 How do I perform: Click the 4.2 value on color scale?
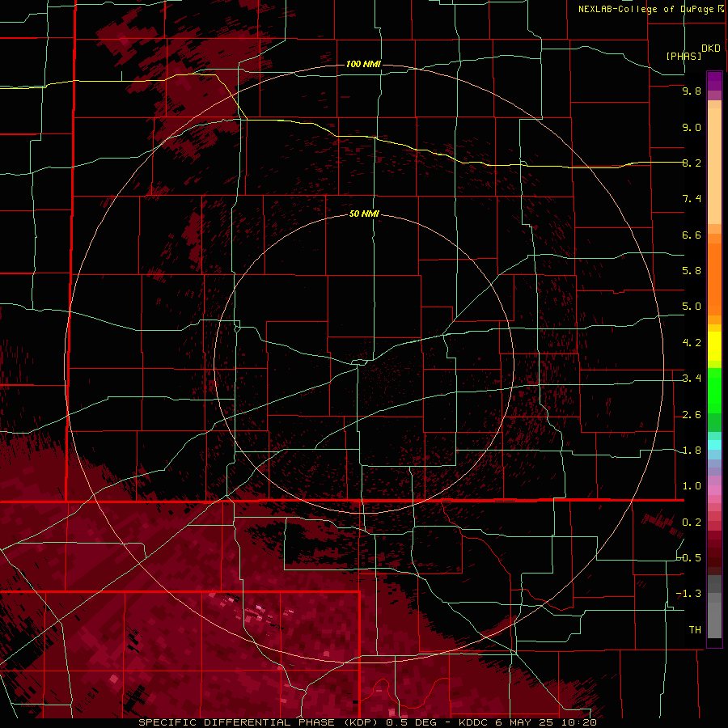tap(692, 343)
